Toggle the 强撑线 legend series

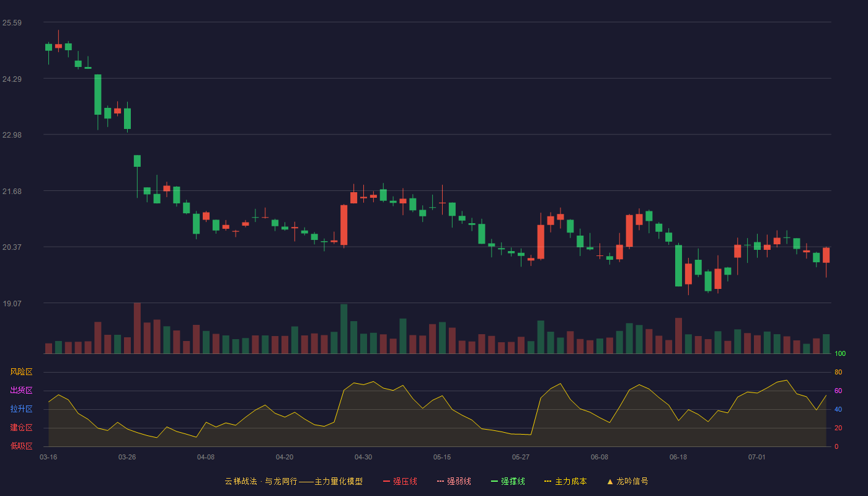508,481
